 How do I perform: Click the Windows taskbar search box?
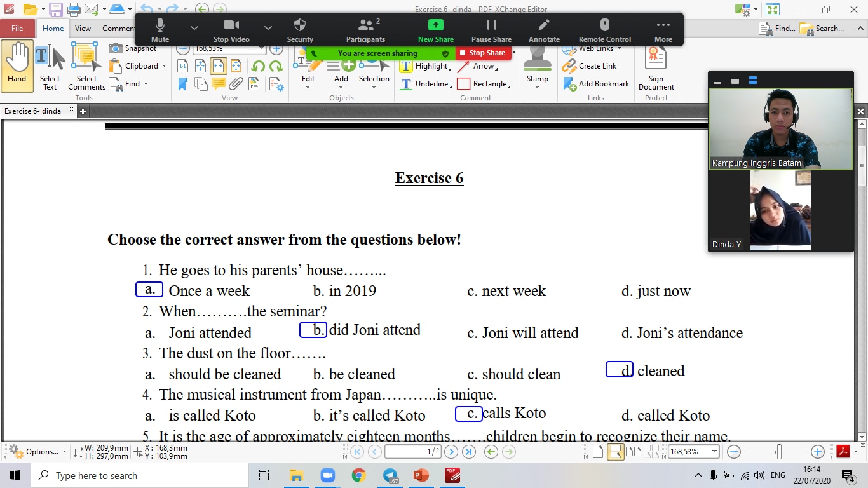[140, 475]
